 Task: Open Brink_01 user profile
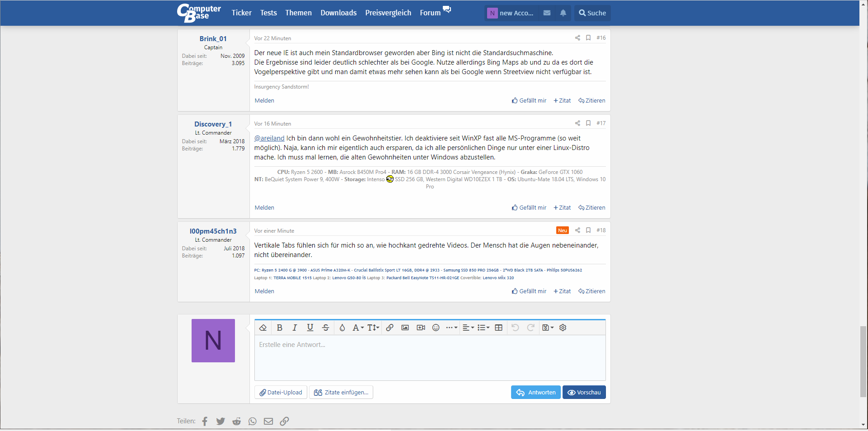[213, 38]
